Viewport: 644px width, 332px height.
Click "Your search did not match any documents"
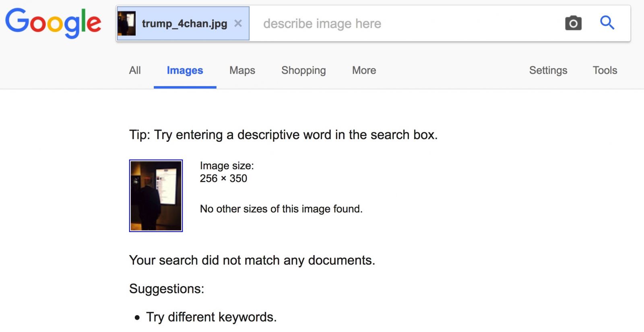(252, 260)
